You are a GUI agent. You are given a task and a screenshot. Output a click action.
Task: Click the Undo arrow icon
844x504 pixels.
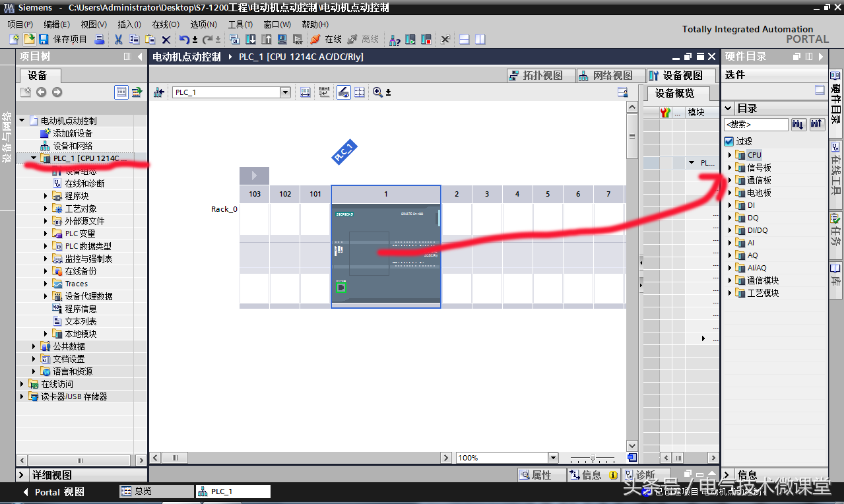coord(185,40)
